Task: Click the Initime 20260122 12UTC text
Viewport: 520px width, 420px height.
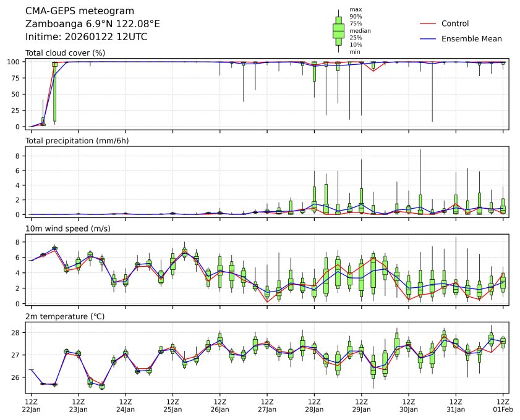Action: pos(86,37)
